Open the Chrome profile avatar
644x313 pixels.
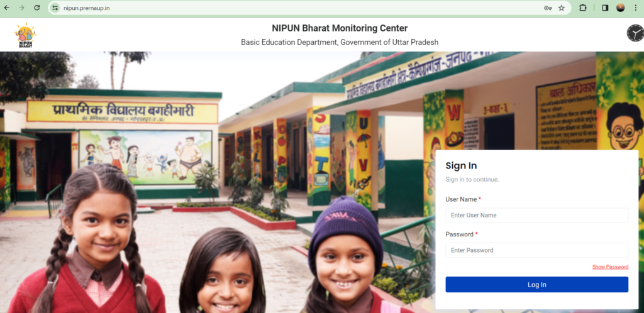click(621, 8)
